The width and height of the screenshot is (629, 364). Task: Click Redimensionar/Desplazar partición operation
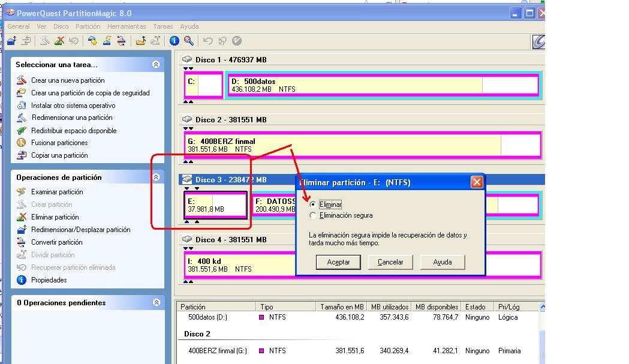tap(80, 230)
